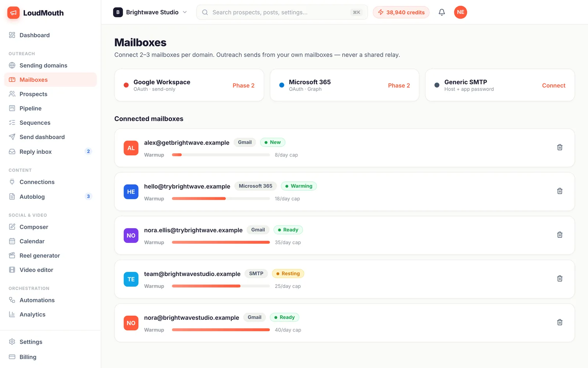Open the Pipeline sidebar link
The image size is (588, 368).
pos(50,108)
